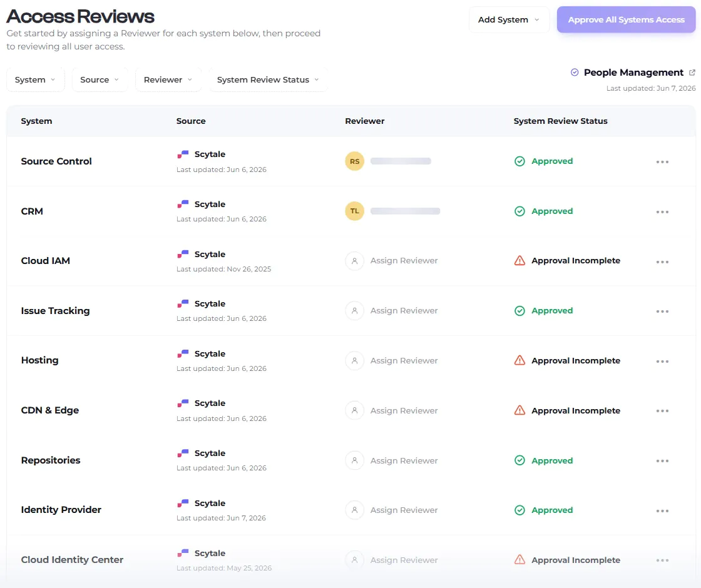
Task: Assign a reviewer to Cloud Identity Center
Action: pos(404,560)
